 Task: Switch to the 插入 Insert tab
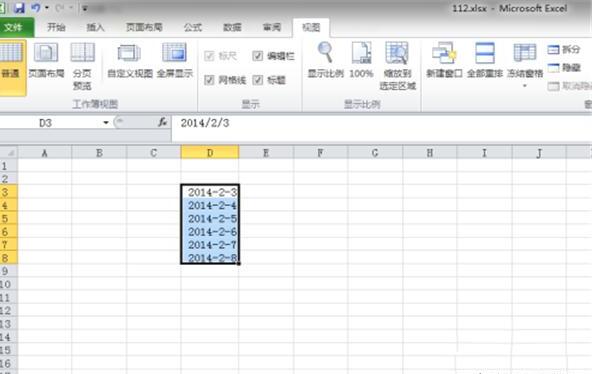point(95,27)
